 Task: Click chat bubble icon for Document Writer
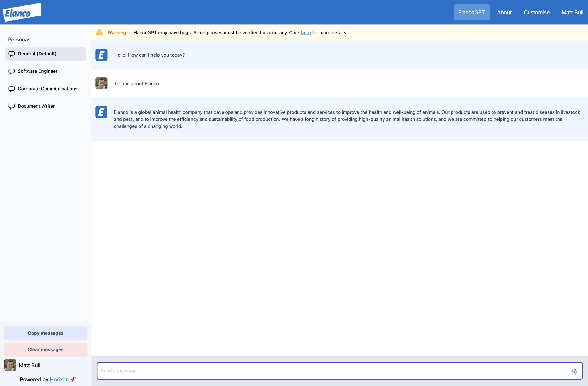(x=11, y=106)
